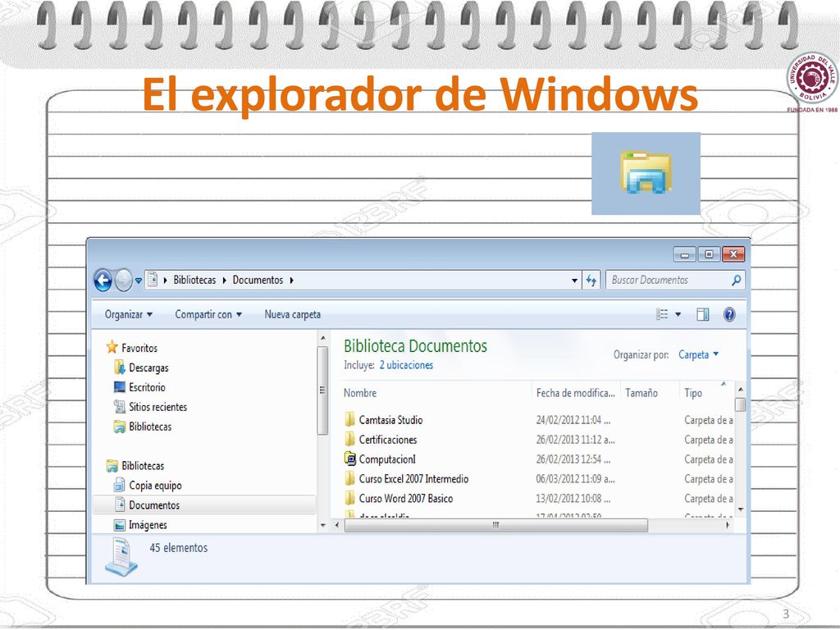Open recent pages dropdown next to Forward
Screen dimensions: 840x630
[138, 281]
